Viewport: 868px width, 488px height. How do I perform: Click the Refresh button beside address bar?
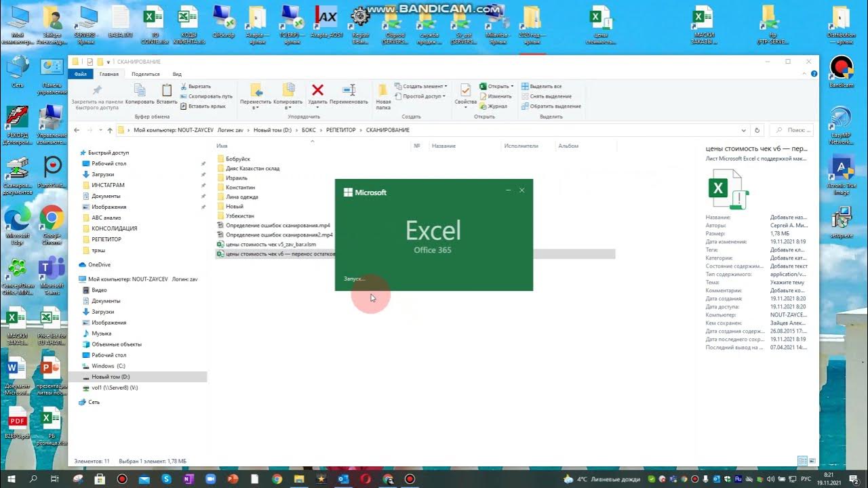pos(757,130)
